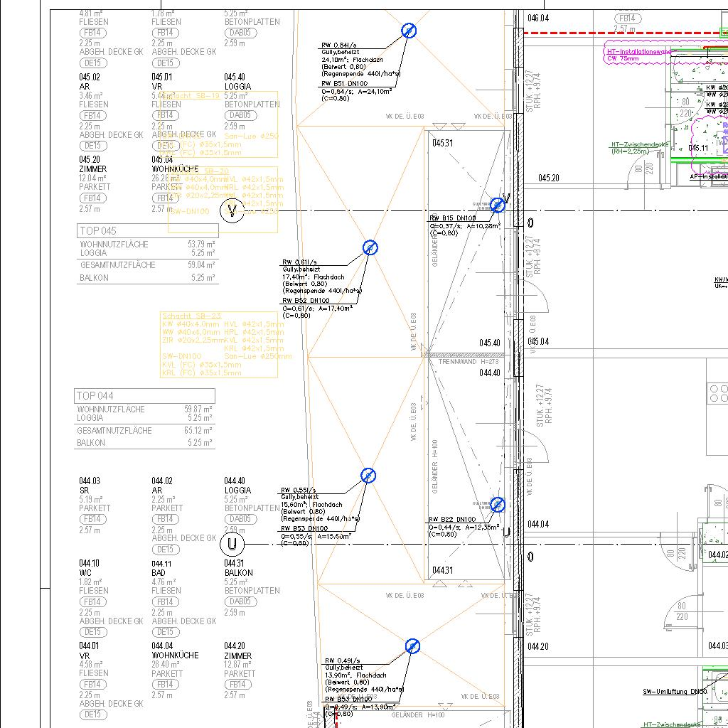Select the gully symbol at RW 0,49l/s

pos(412,646)
